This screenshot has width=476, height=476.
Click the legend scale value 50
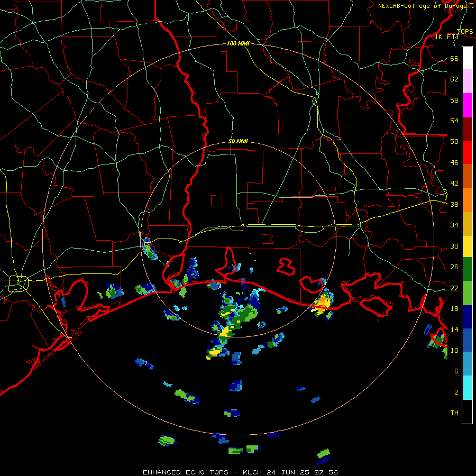pyautogui.click(x=454, y=142)
